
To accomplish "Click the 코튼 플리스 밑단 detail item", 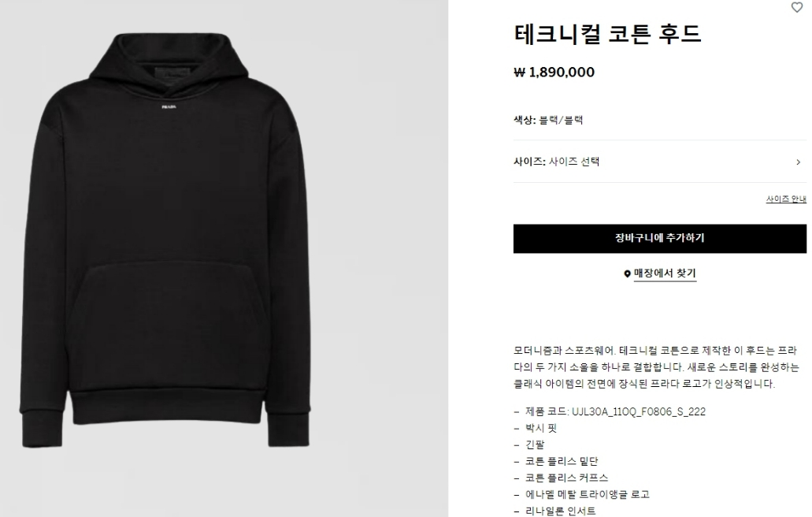I will pyautogui.click(x=562, y=461).
